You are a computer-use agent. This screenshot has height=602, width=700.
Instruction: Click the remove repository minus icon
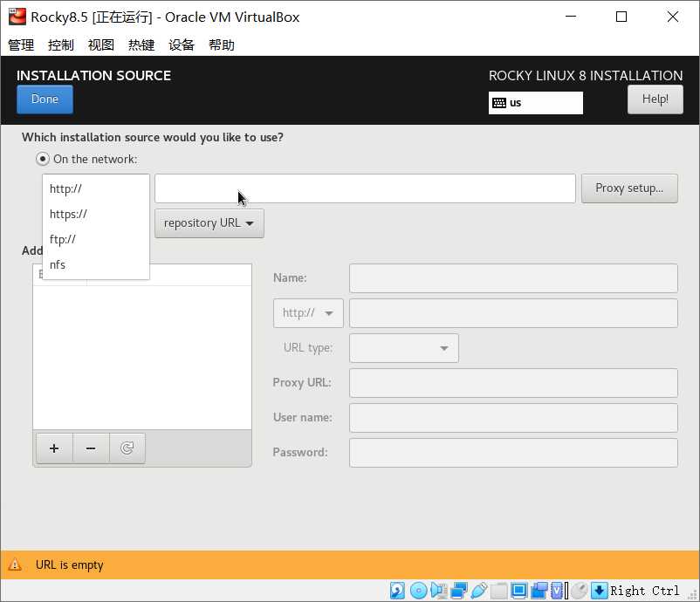91,448
